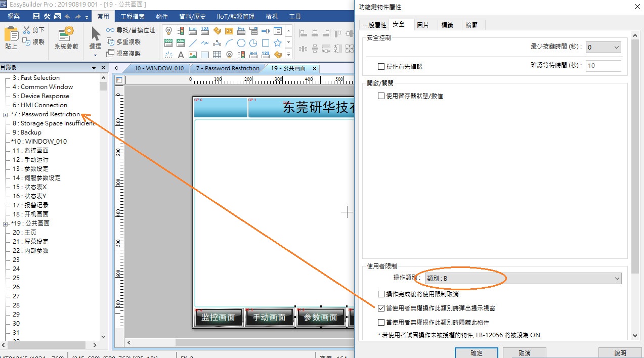The height and width of the screenshot is (358, 644).
Task: Choose the circle drawing tool
Action: (241, 43)
